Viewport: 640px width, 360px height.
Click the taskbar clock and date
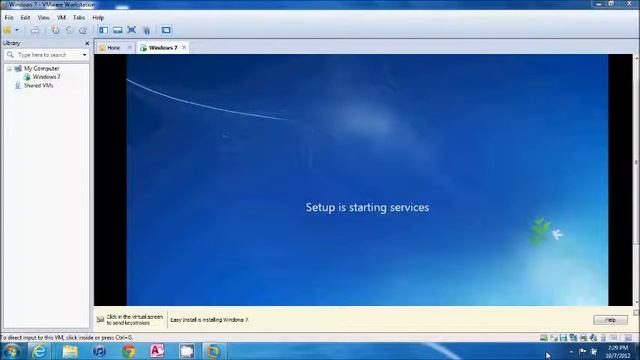coord(618,351)
